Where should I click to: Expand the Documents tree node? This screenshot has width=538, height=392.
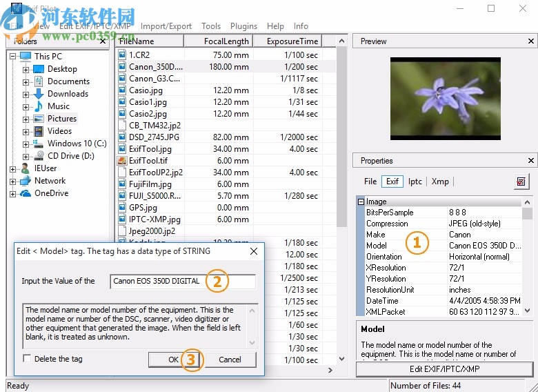pos(26,82)
